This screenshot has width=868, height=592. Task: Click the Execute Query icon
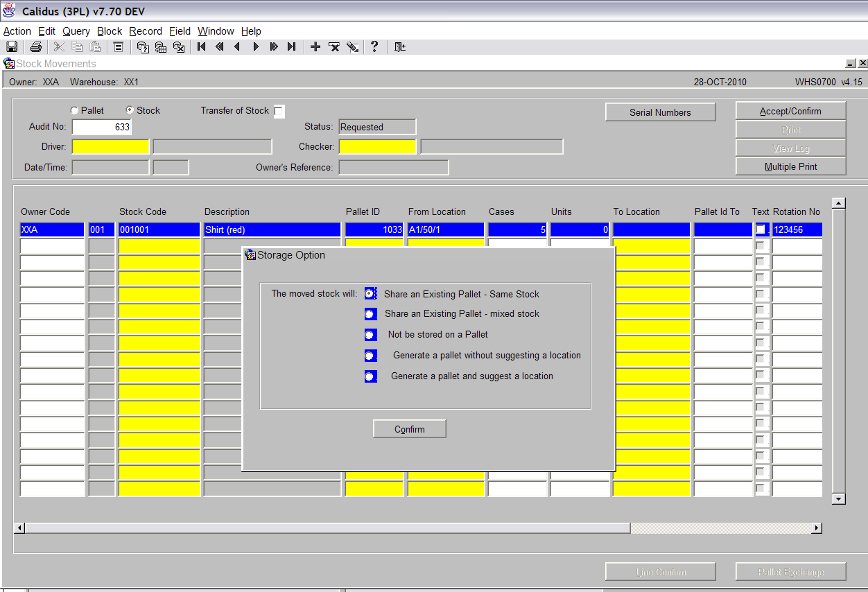[161, 47]
